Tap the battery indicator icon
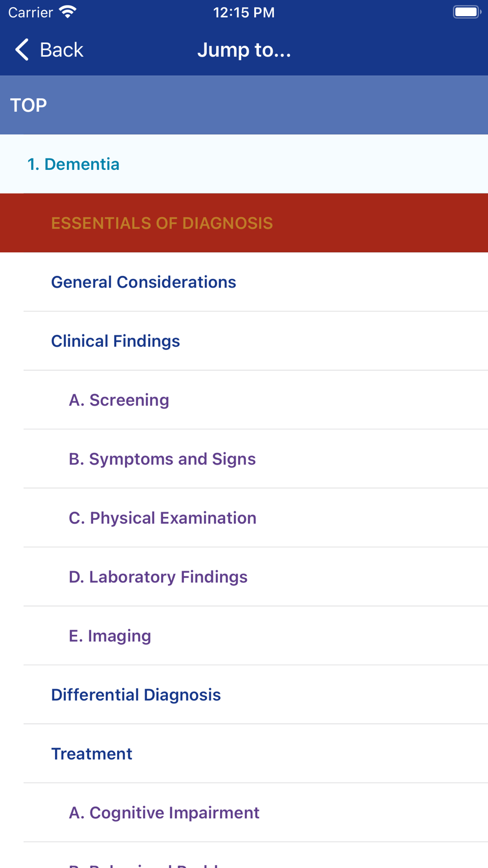Image resolution: width=488 pixels, height=868 pixels. pyautogui.click(x=467, y=12)
